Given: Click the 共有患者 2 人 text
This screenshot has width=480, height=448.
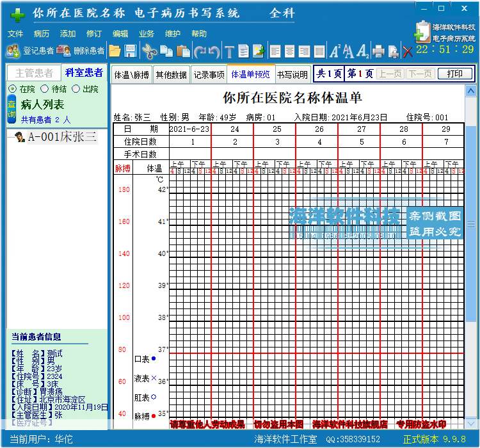Looking at the screenshot, I should point(45,120).
